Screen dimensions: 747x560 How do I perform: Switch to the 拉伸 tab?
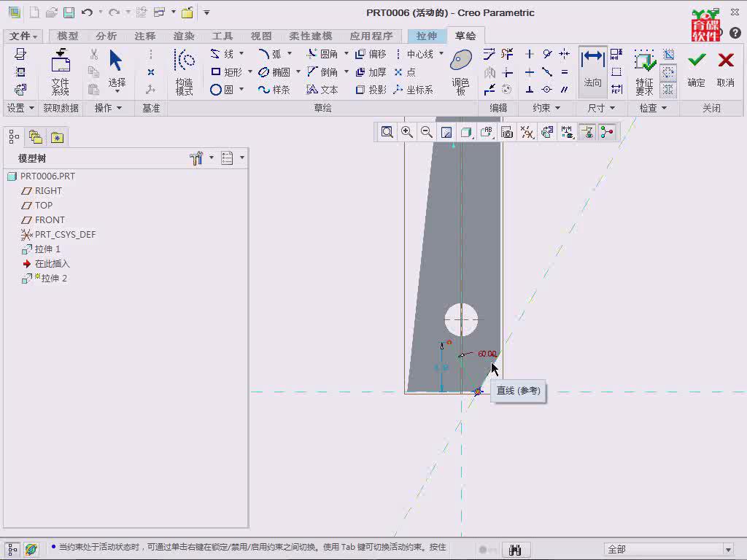click(x=426, y=36)
